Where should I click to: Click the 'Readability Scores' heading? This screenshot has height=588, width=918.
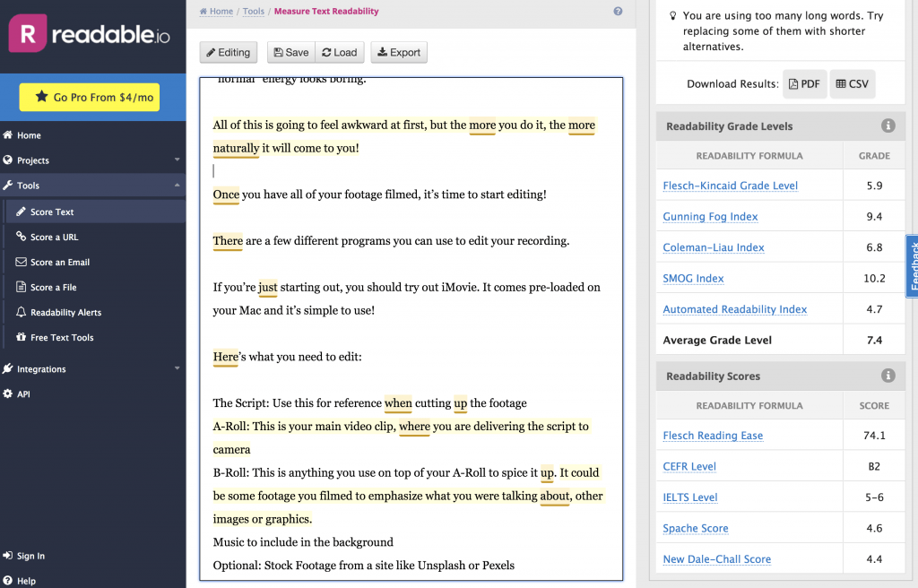[713, 376]
